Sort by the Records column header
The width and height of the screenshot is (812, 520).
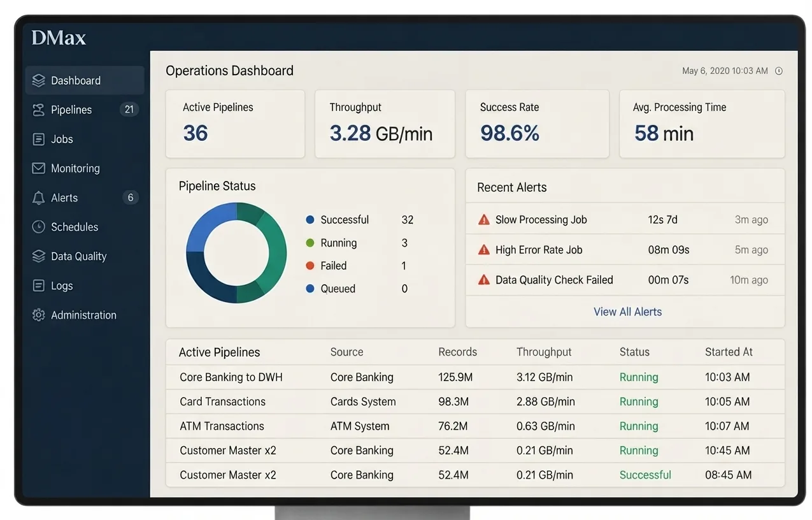[457, 352]
